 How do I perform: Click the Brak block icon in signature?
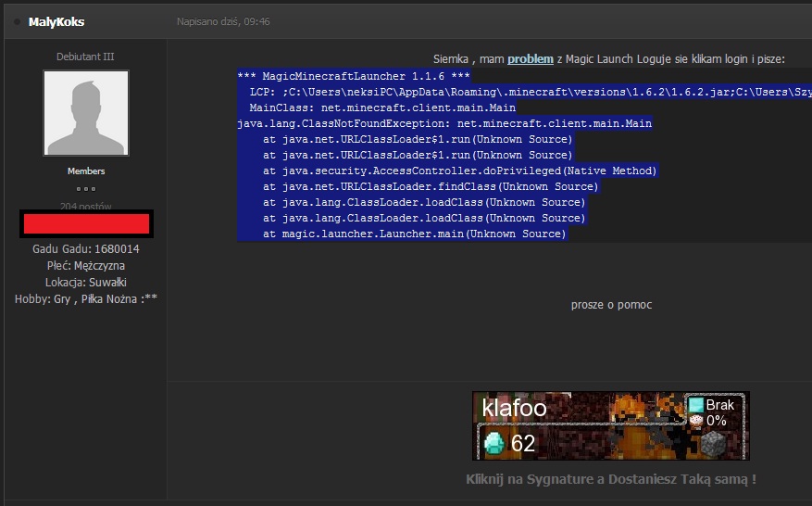click(696, 405)
